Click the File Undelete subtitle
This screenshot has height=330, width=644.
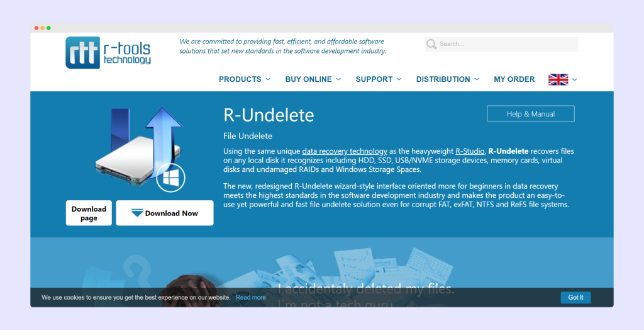coord(248,136)
